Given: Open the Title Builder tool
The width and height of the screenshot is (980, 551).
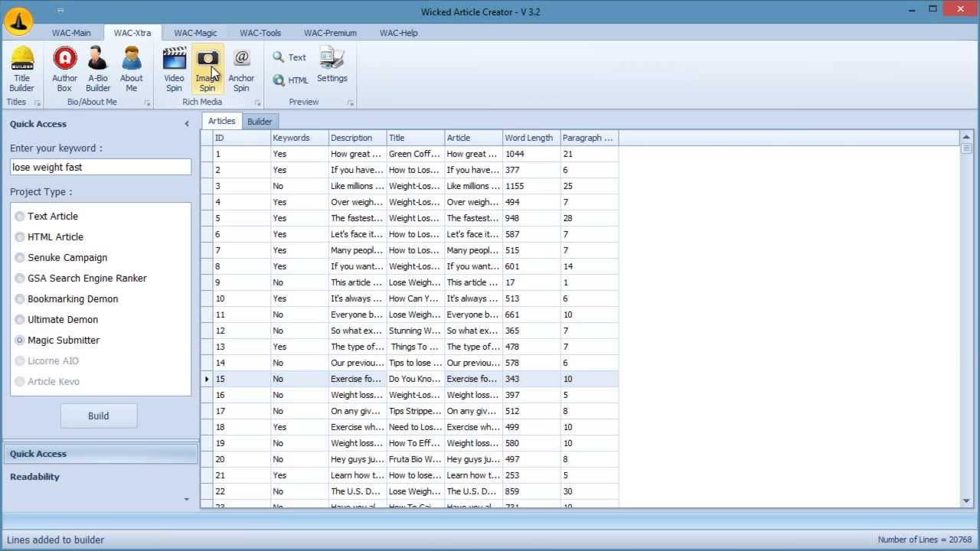Looking at the screenshot, I should click(21, 69).
